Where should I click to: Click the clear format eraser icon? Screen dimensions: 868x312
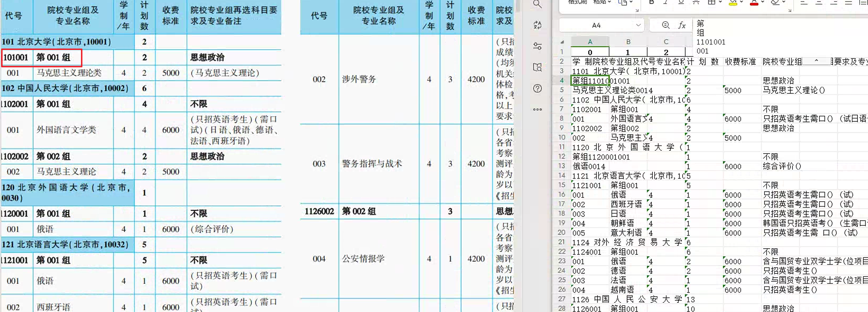pyautogui.click(x=775, y=2)
